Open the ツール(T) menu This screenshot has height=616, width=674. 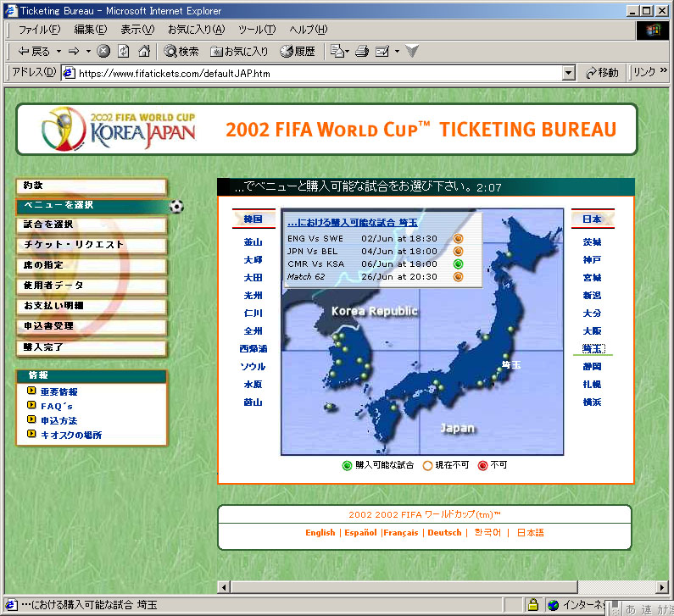point(257,30)
